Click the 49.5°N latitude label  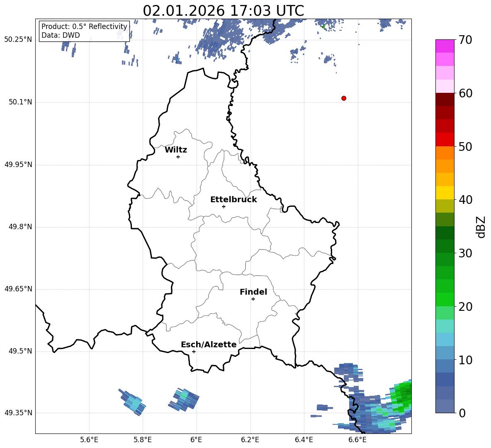pos(21,351)
